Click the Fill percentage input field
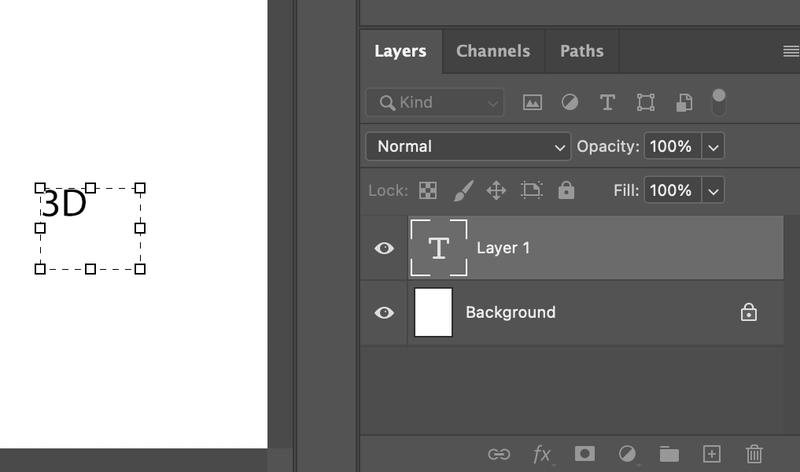 [x=671, y=190]
